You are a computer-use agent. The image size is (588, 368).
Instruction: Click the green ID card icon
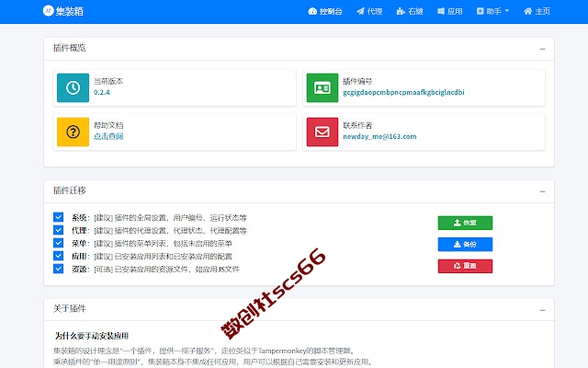[322, 87]
